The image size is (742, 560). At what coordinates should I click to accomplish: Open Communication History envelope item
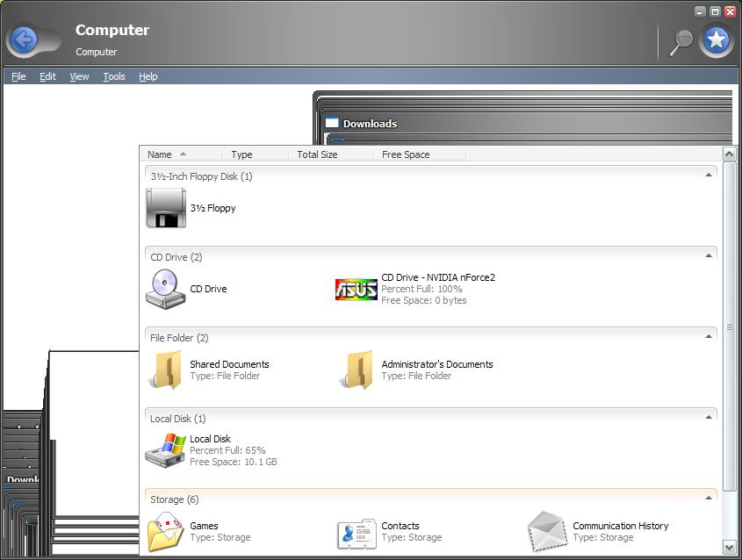click(x=548, y=532)
